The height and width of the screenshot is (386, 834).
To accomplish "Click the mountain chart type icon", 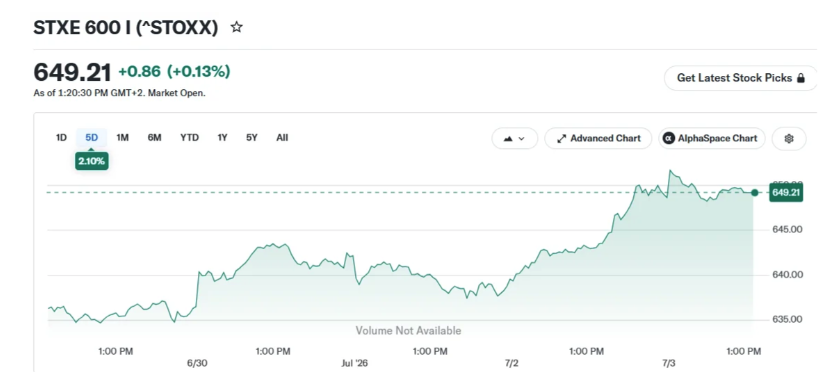I will point(508,138).
